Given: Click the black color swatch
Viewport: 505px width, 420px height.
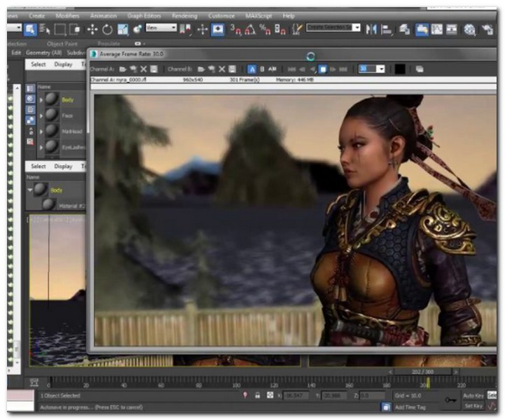Looking at the screenshot, I should coord(399,69).
